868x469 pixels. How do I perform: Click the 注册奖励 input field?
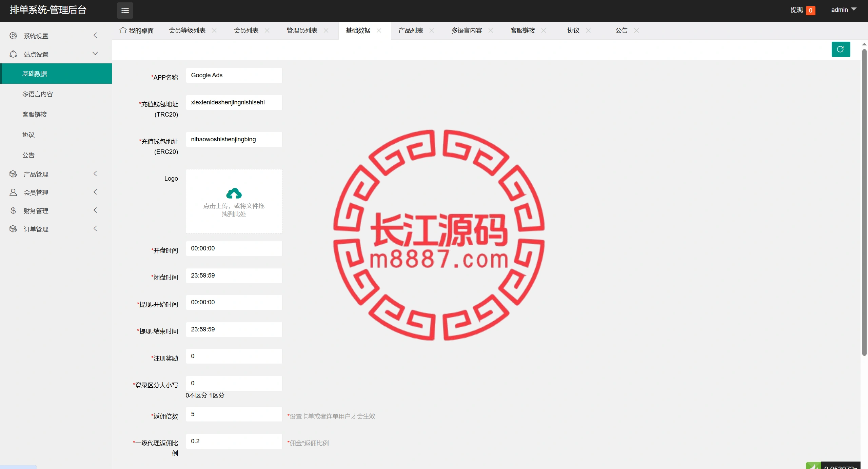point(234,356)
